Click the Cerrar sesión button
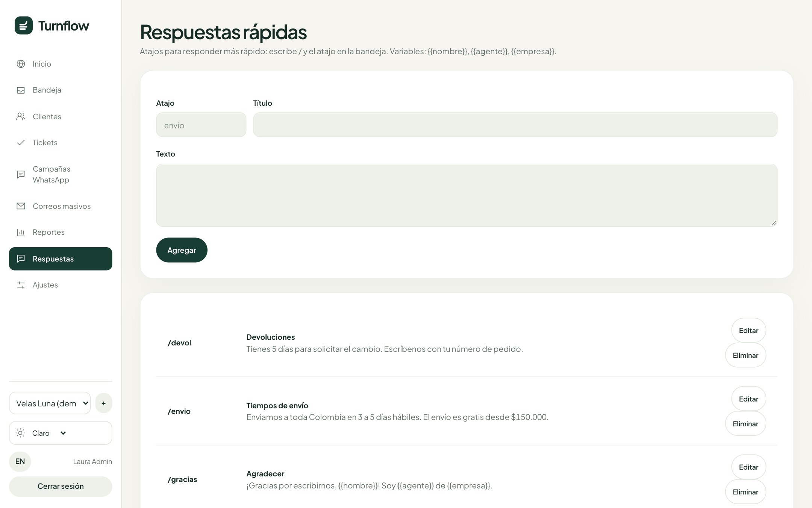 tap(61, 487)
